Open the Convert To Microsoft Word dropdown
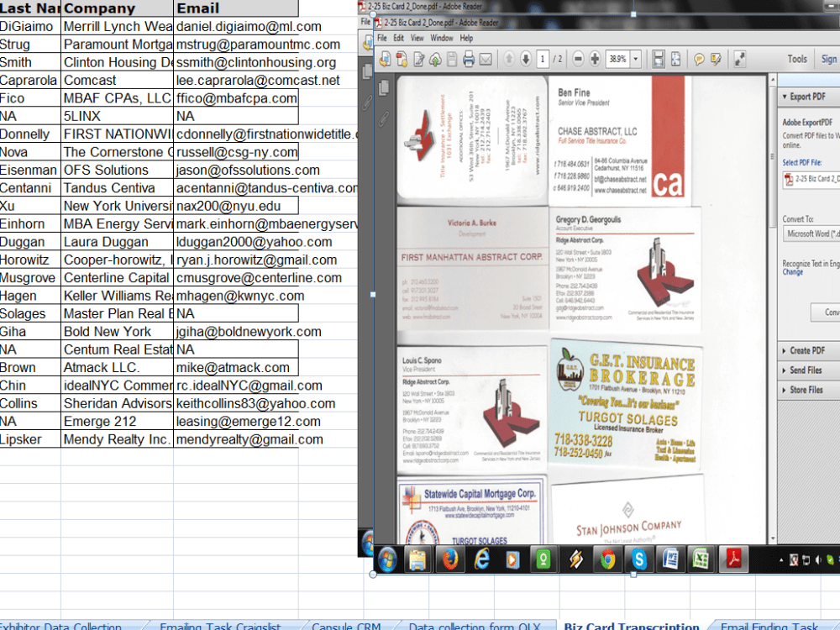 tap(811, 234)
